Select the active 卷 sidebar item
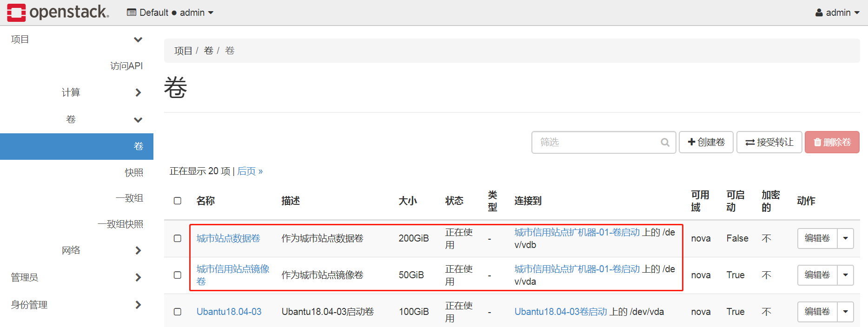Screen dimensions: 868x327 pyautogui.click(x=77, y=146)
